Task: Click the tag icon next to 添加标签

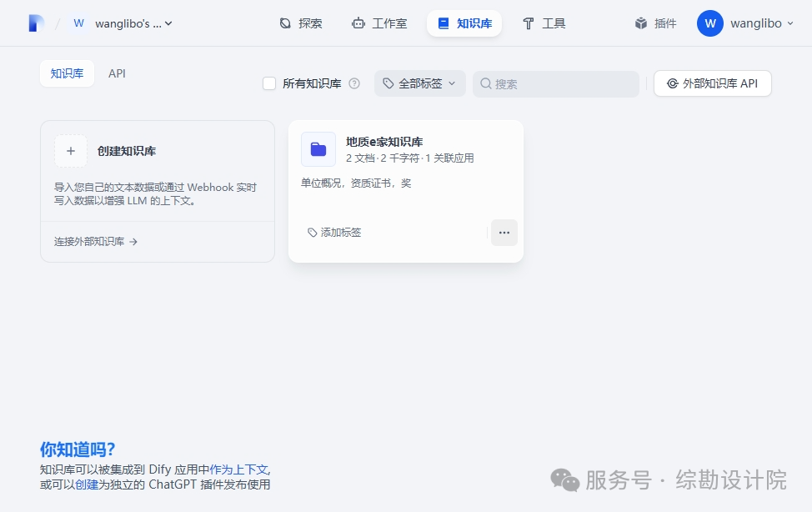Action: [x=313, y=233]
